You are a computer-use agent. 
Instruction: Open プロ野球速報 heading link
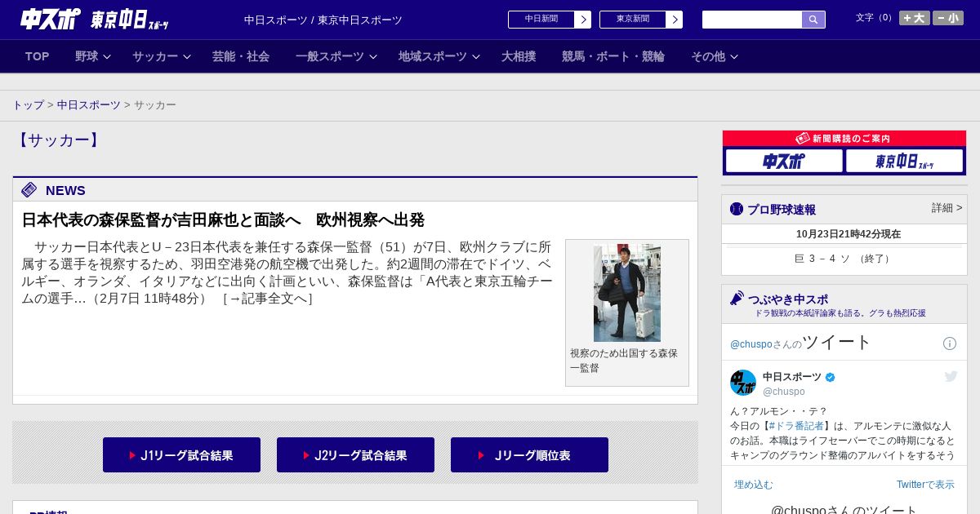tap(782, 209)
